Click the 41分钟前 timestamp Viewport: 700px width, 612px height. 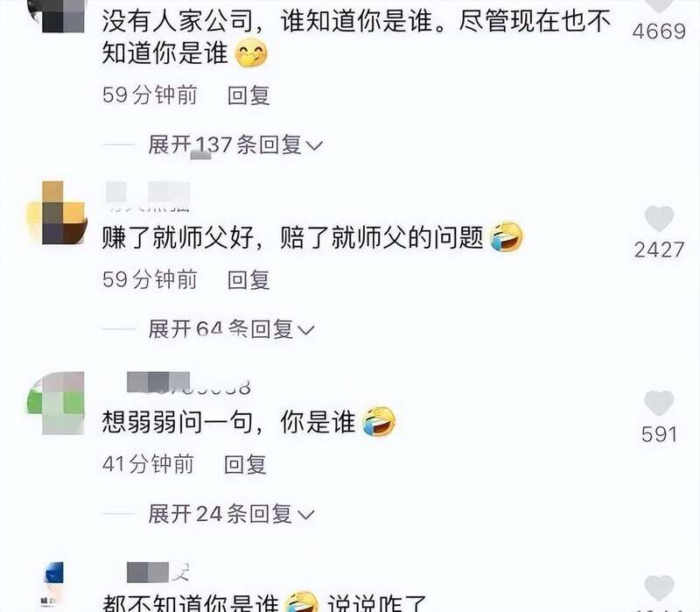click(148, 465)
